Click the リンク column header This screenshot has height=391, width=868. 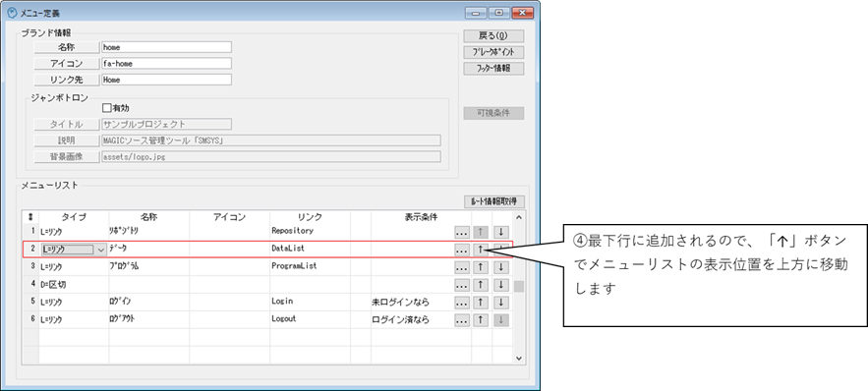coord(310,217)
